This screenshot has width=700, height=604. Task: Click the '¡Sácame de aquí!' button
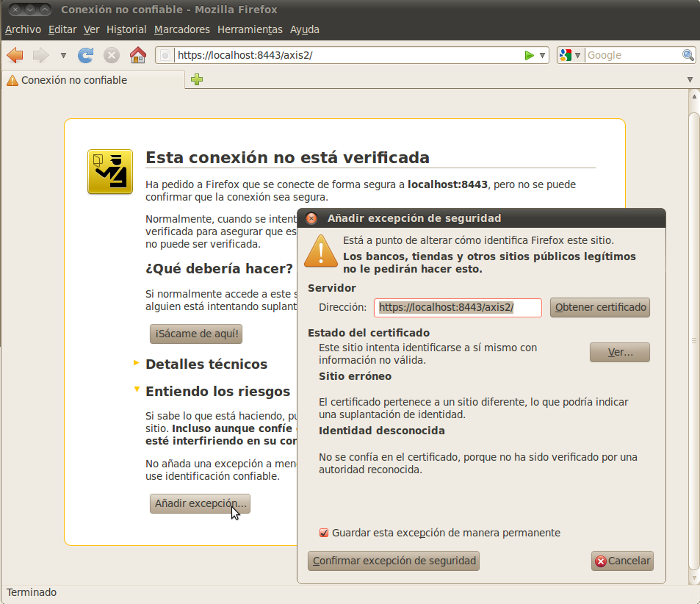point(196,334)
